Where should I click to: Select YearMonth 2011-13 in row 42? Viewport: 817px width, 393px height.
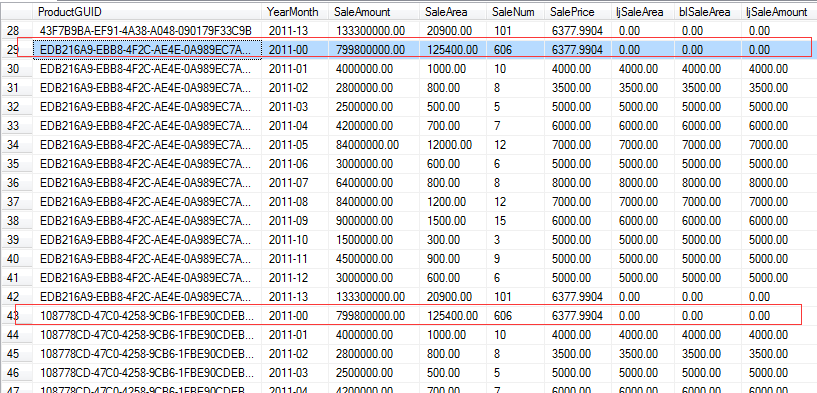[x=296, y=297]
